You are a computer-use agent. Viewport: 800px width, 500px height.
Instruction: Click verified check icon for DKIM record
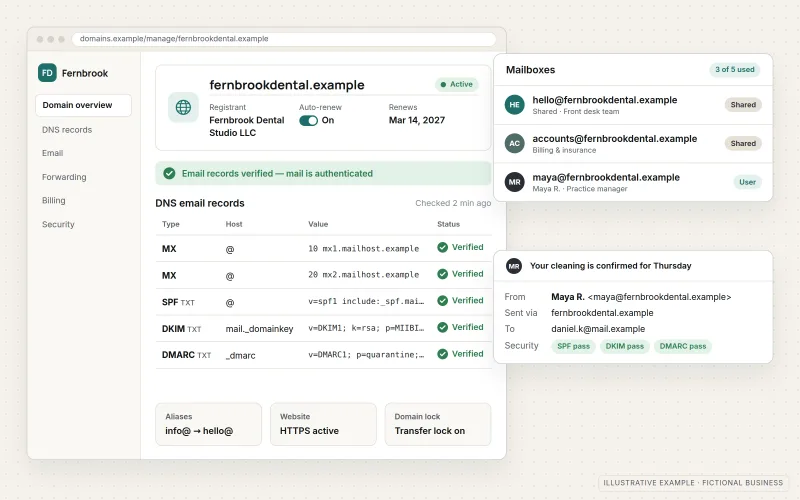pyautogui.click(x=442, y=327)
